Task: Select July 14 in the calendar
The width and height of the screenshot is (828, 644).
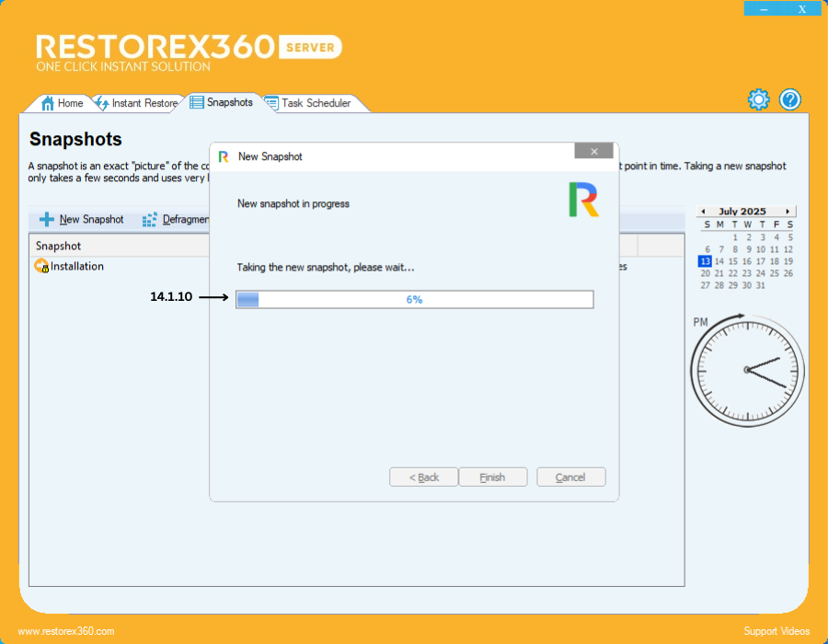Action: [x=719, y=261]
